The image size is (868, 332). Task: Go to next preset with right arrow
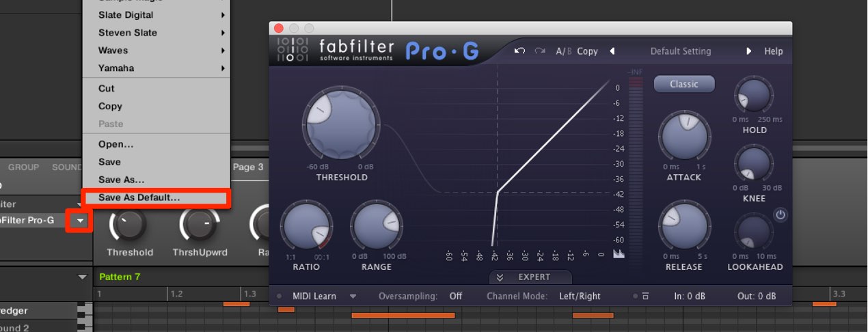click(749, 51)
